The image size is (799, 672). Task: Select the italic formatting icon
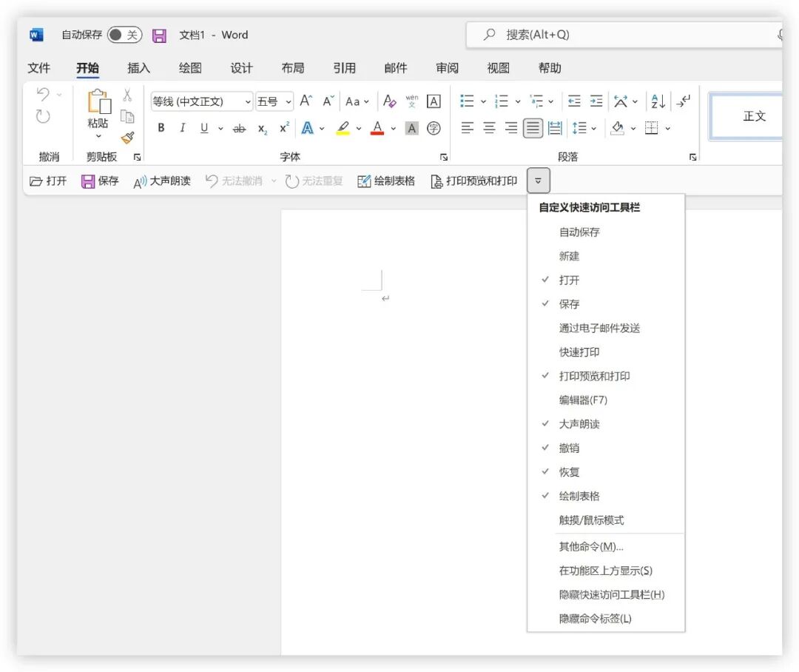[x=182, y=128]
